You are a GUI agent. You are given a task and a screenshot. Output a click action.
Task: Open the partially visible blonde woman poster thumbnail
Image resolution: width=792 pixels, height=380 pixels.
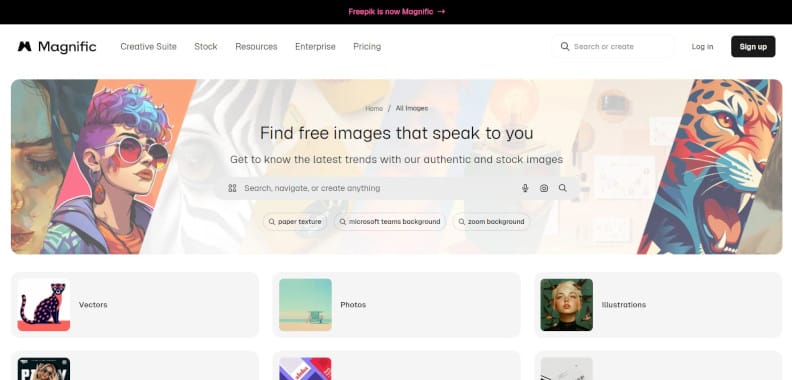click(44, 369)
